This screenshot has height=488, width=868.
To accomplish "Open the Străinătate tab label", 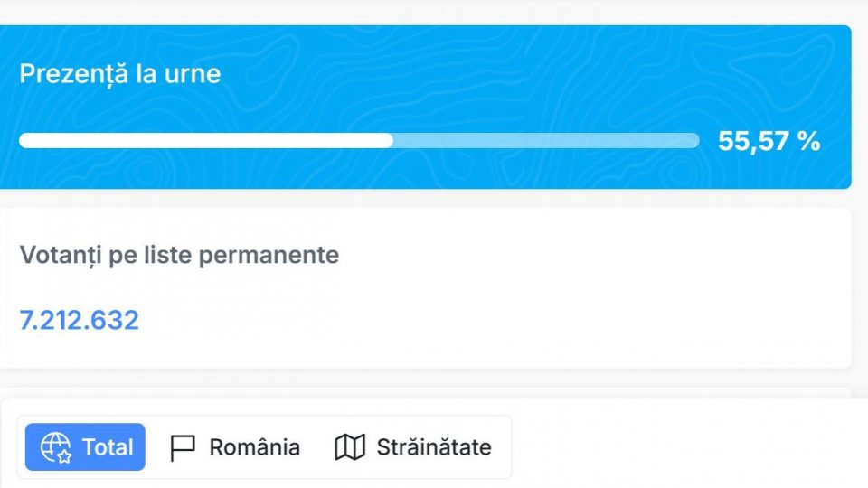I will [434, 447].
